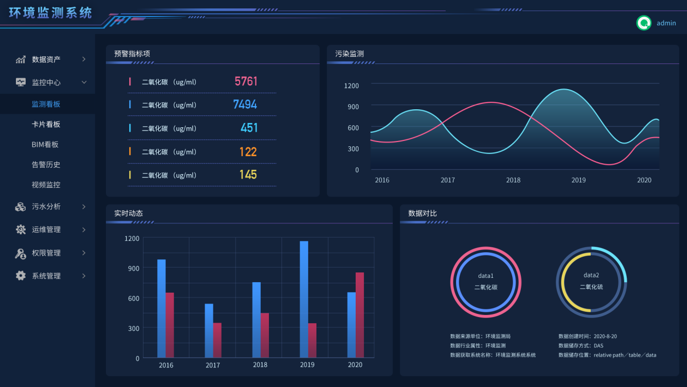Select the 系统管理 menu label

pyautogui.click(x=46, y=276)
